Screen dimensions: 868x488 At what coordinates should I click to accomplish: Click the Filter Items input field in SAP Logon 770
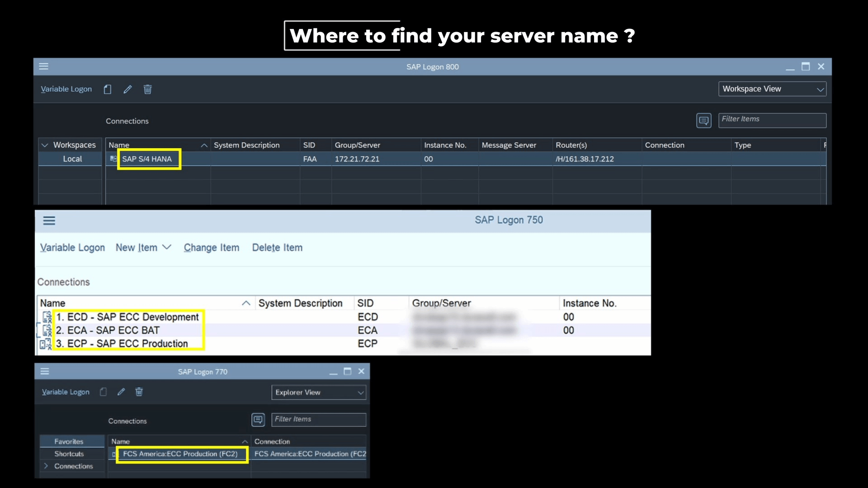click(x=318, y=419)
